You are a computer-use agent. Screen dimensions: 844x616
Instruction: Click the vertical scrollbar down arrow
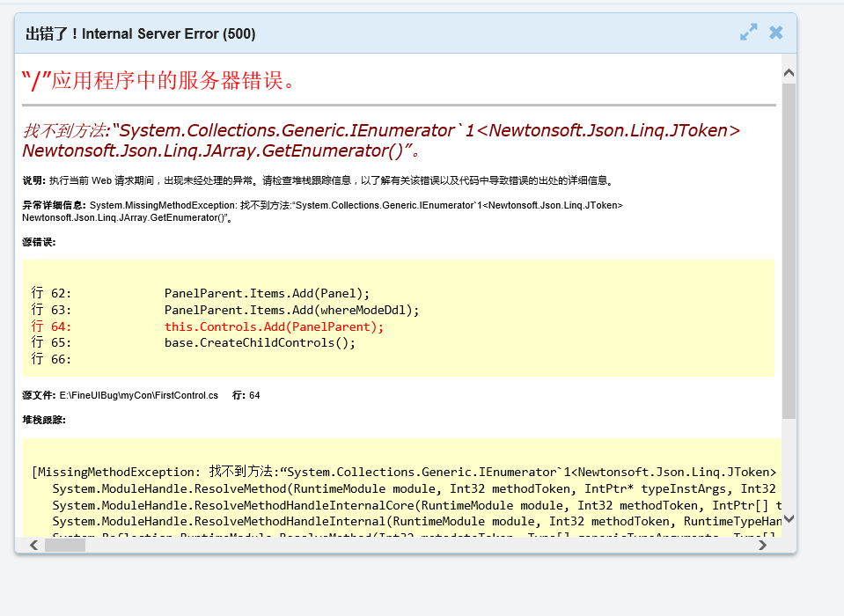(789, 519)
